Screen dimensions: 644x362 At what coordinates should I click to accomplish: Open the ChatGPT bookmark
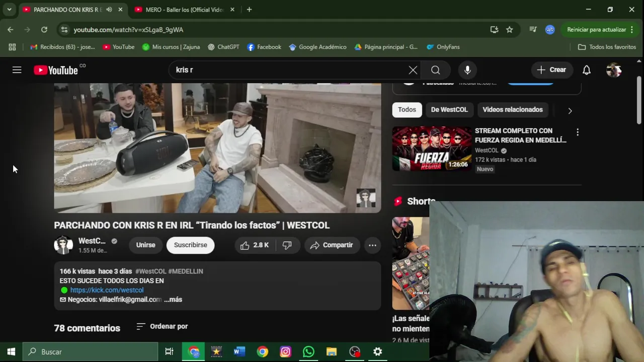tap(223, 47)
